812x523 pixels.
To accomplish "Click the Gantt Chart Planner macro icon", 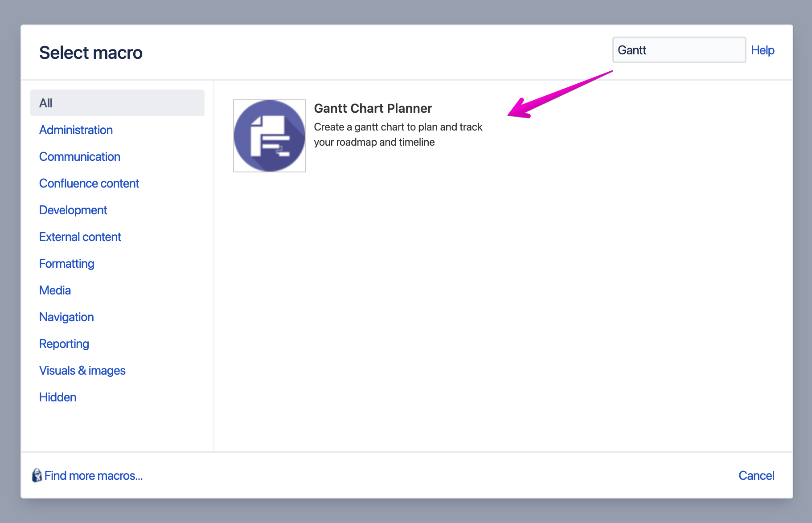I will [269, 136].
